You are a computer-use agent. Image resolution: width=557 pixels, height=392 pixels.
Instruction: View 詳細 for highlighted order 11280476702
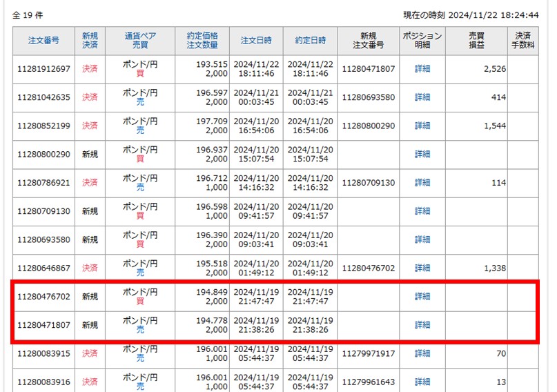(422, 297)
